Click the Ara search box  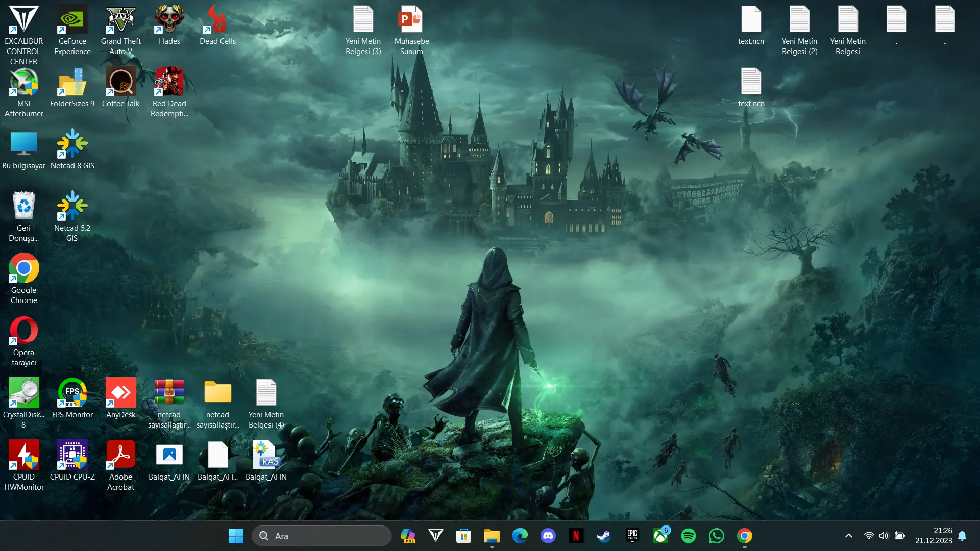(x=322, y=536)
